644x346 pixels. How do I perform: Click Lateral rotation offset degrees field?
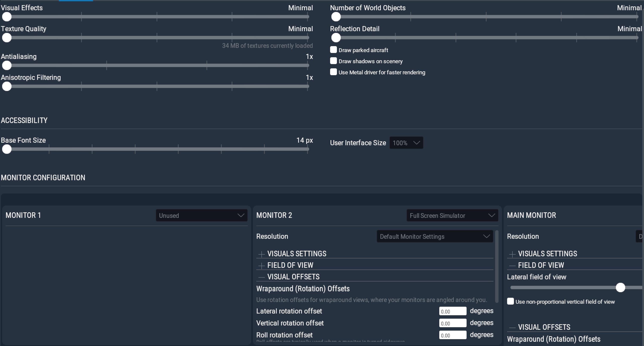pos(453,311)
